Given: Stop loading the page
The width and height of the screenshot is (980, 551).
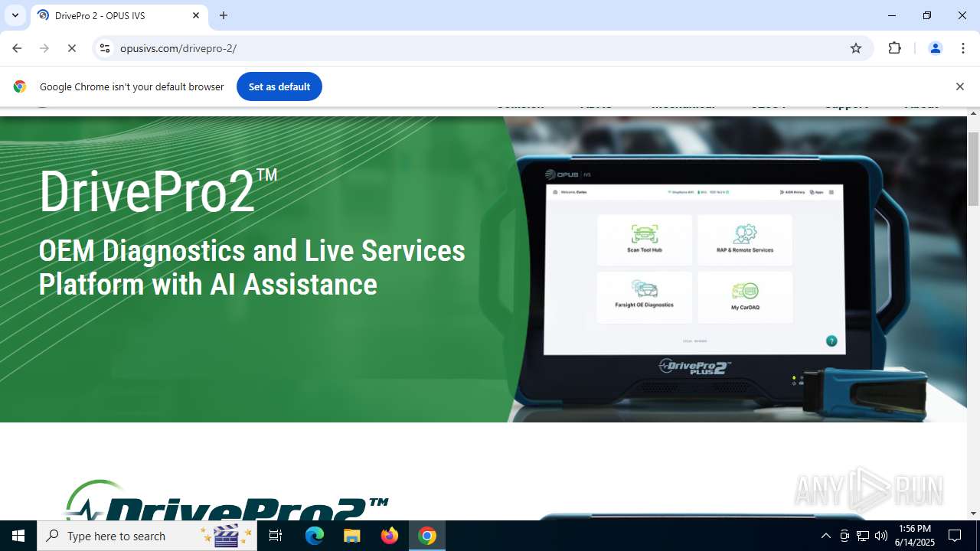Looking at the screenshot, I should click(72, 48).
